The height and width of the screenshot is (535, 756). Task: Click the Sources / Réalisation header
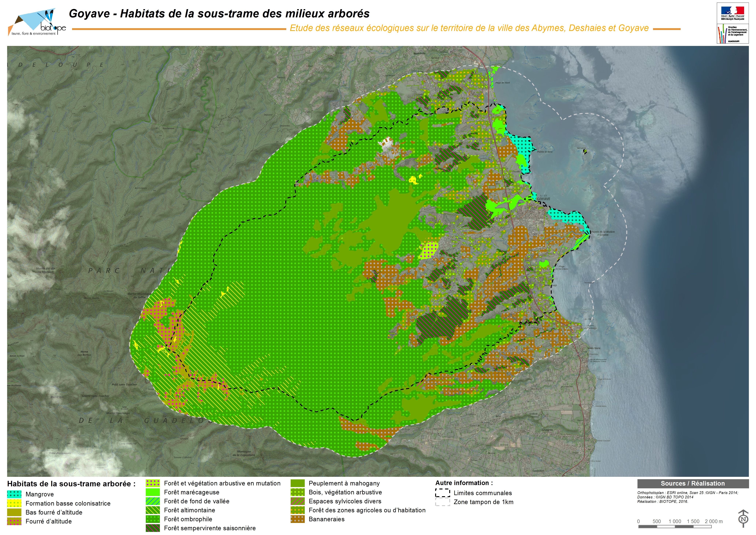(693, 484)
